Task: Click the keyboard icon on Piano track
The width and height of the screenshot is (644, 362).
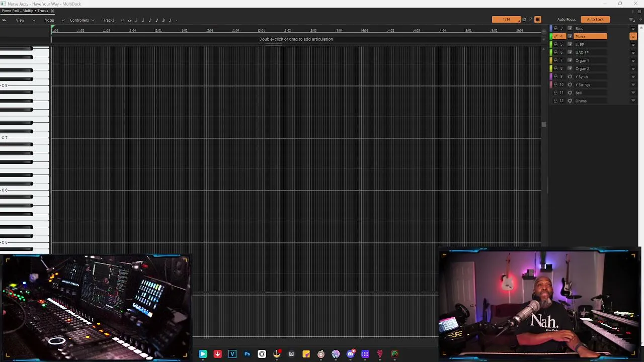Action: click(570, 36)
